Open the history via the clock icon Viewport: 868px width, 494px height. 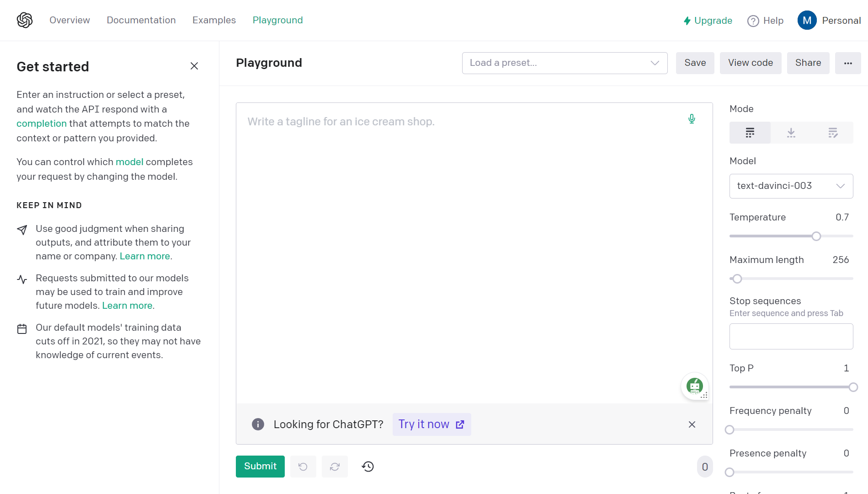pos(367,466)
